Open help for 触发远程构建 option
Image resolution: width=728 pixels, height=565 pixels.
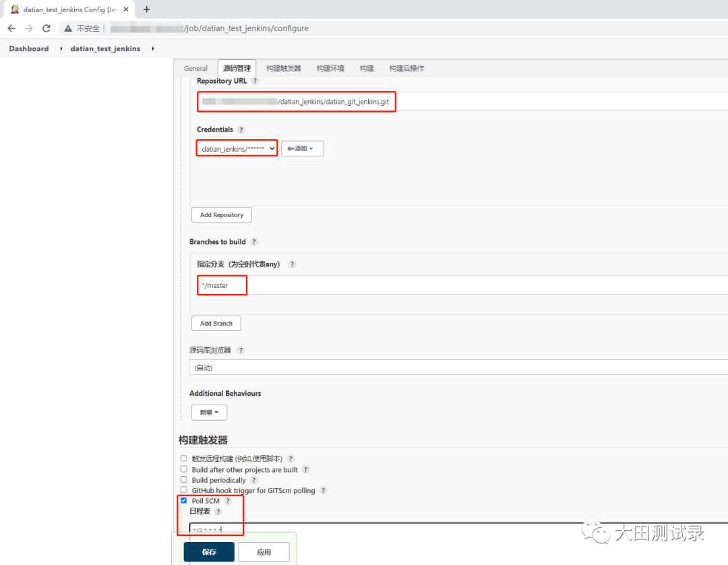[291, 458]
